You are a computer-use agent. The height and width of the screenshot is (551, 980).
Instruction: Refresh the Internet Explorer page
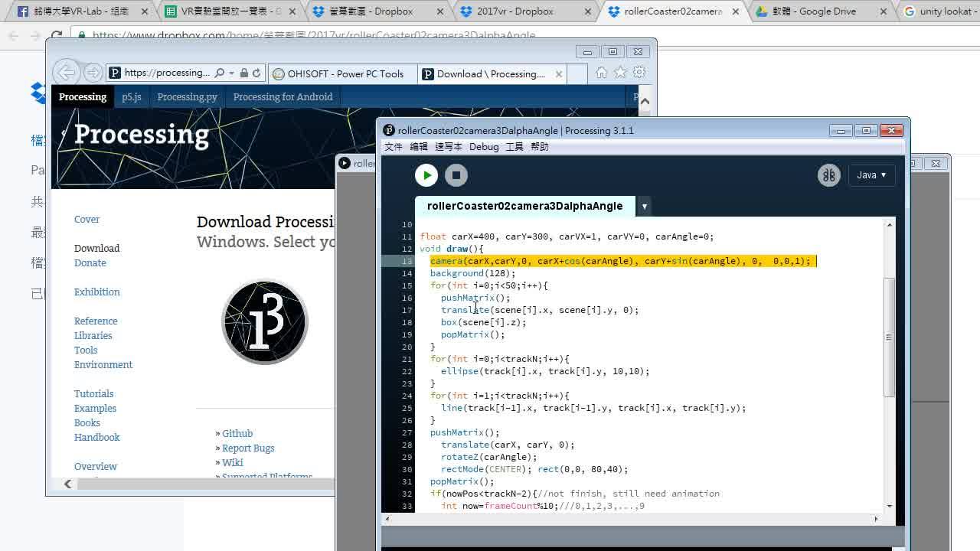pos(256,73)
